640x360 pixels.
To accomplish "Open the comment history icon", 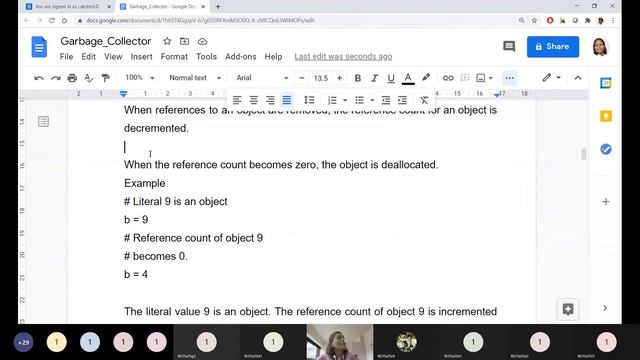I will coord(509,47).
